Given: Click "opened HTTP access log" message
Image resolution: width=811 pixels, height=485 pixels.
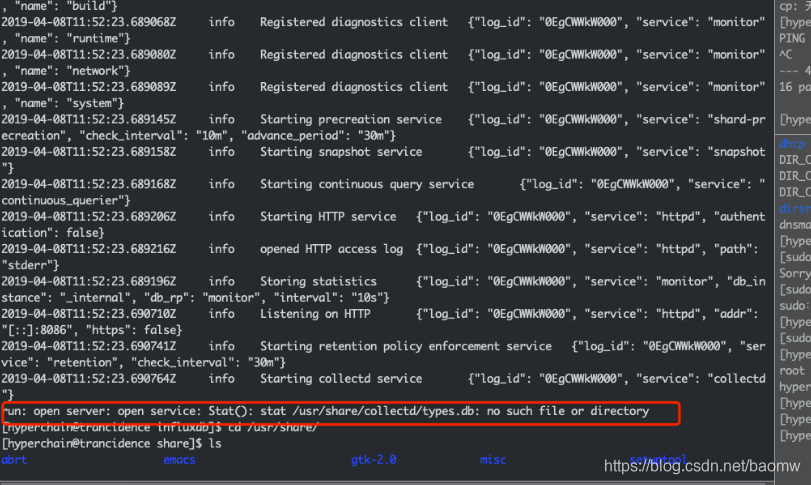Looking at the screenshot, I should coord(331,249).
